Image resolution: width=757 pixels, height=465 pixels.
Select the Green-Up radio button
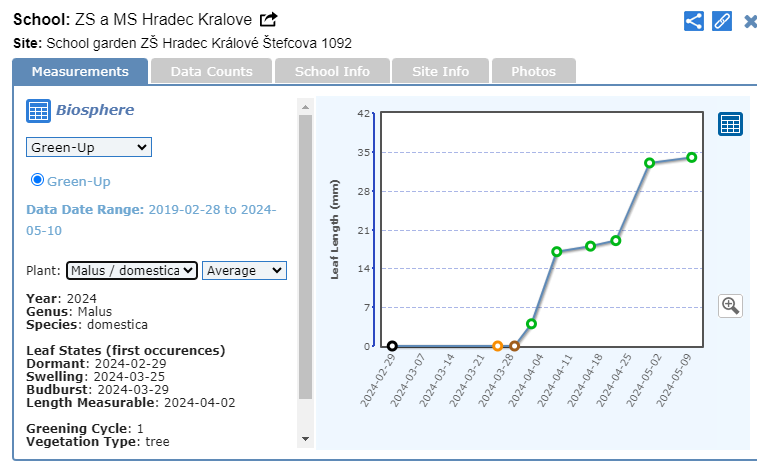click(38, 180)
